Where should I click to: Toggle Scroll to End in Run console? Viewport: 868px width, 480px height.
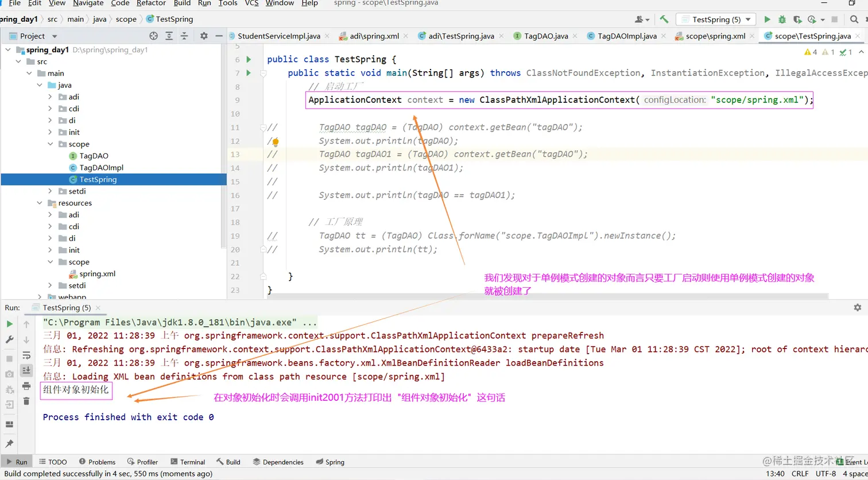click(x=26, y=370)
